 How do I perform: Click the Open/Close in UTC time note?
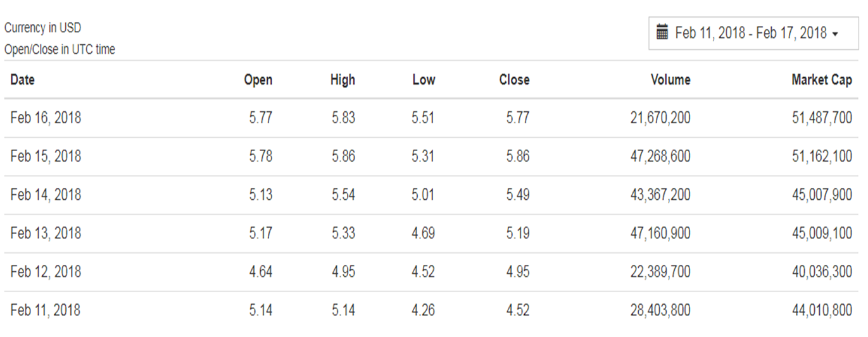click(x=60, y=49)
